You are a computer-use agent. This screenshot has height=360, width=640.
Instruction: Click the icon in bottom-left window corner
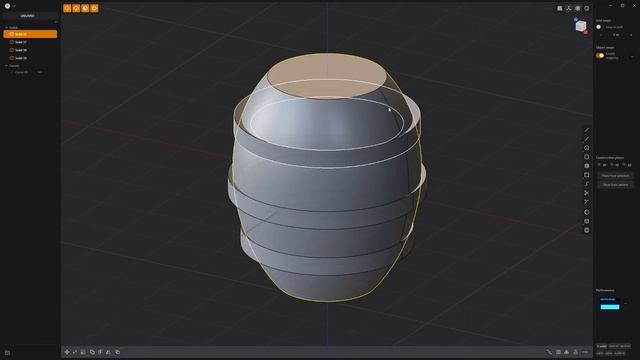7,352
